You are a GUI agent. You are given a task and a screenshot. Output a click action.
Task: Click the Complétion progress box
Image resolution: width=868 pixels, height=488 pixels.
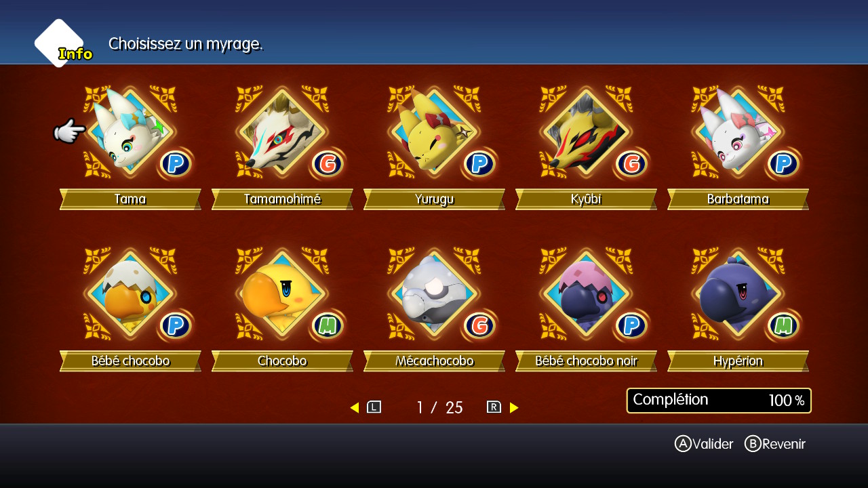719,401
